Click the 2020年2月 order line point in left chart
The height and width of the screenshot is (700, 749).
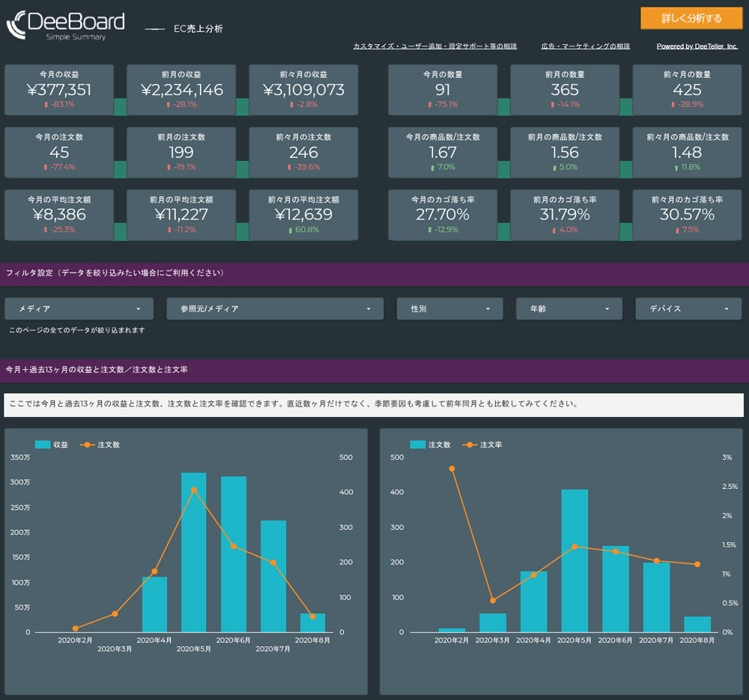76,628
